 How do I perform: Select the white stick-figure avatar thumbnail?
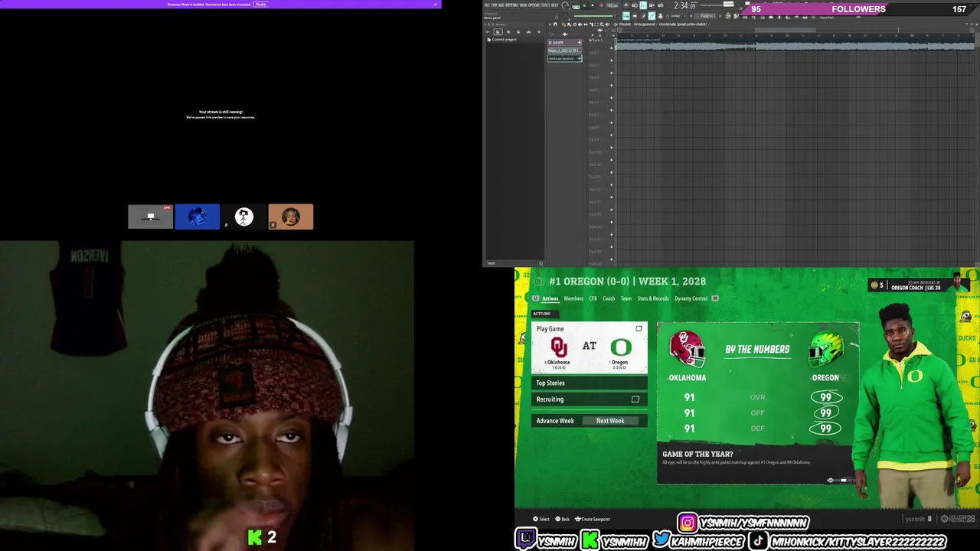pos(244,217)
